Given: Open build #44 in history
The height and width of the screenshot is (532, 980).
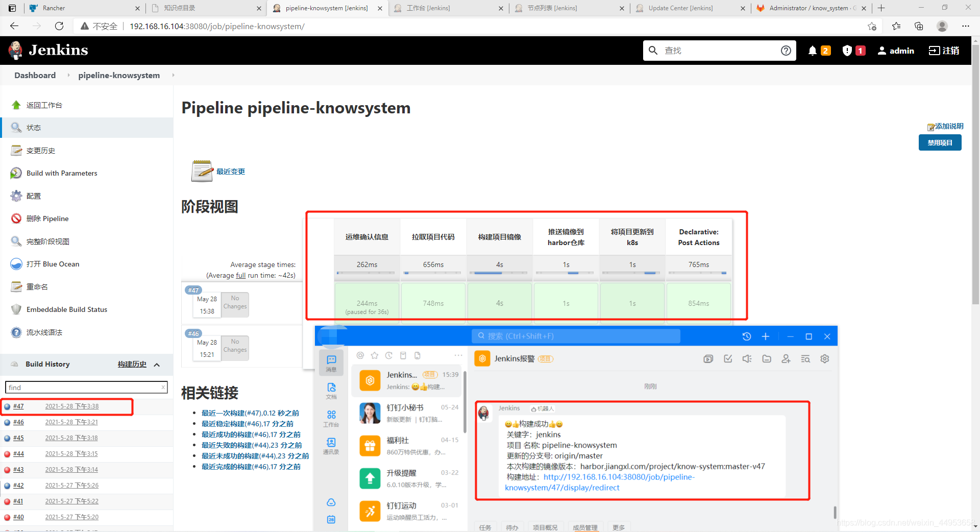Looking at the screenshot, I should [18, 454].
